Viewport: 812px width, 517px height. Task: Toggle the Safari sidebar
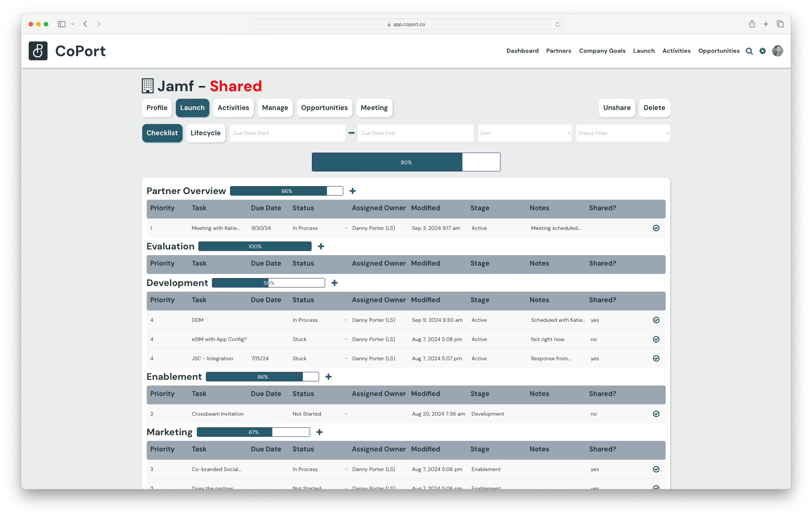(x=62, y=24)
